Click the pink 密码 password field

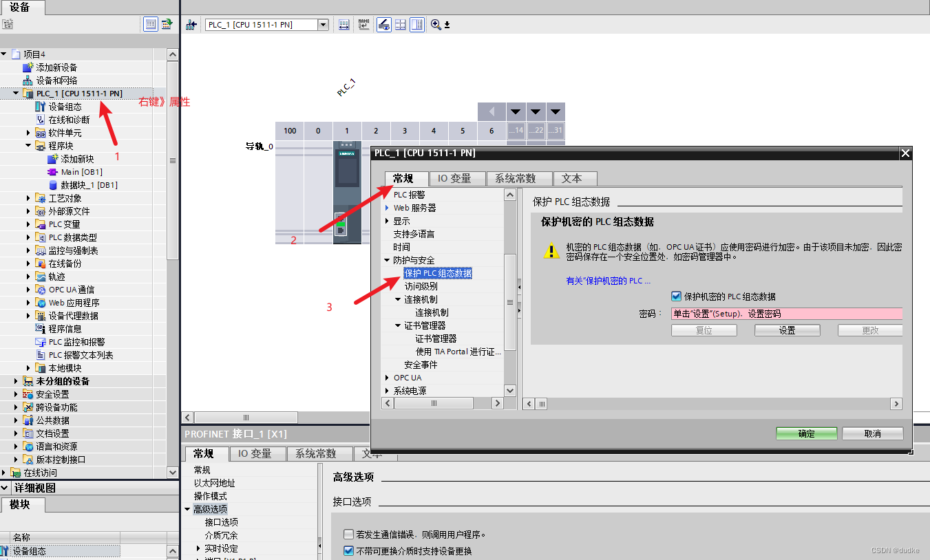pyautogui.click(x=786, y=313)
